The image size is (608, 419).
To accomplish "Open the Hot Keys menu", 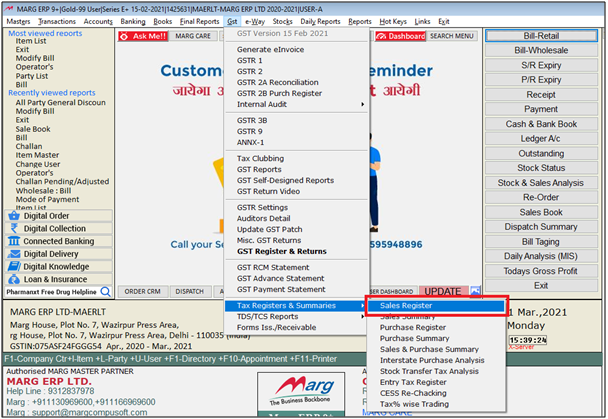I will 393,21.
